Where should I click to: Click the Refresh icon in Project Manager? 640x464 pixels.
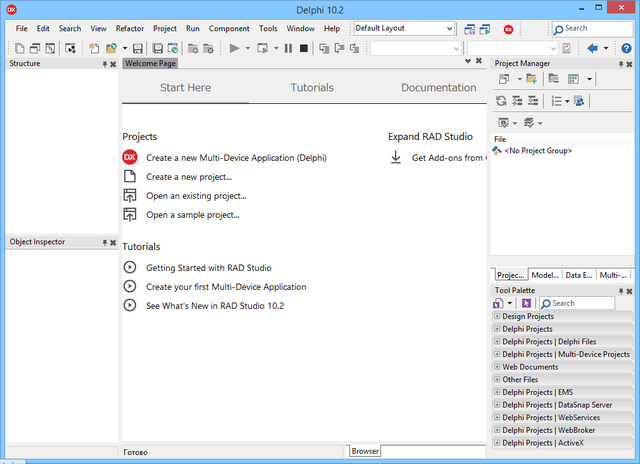click(x=502, y=101)
